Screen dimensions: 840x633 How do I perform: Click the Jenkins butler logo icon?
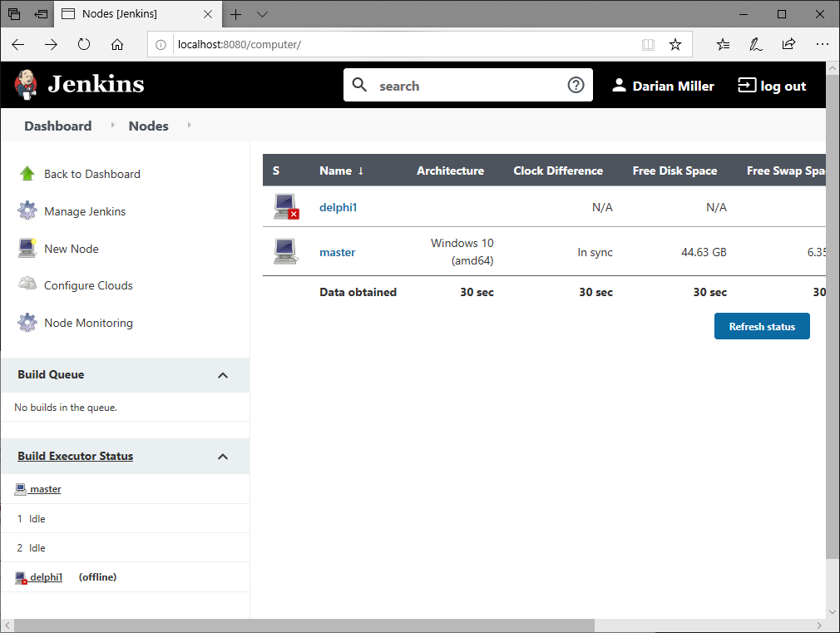(27, 84)
